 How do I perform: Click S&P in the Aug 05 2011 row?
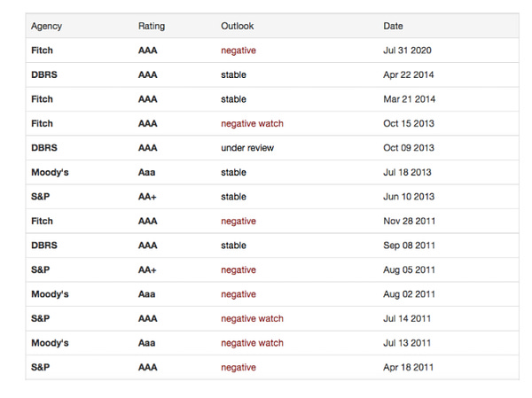[41, 269]
